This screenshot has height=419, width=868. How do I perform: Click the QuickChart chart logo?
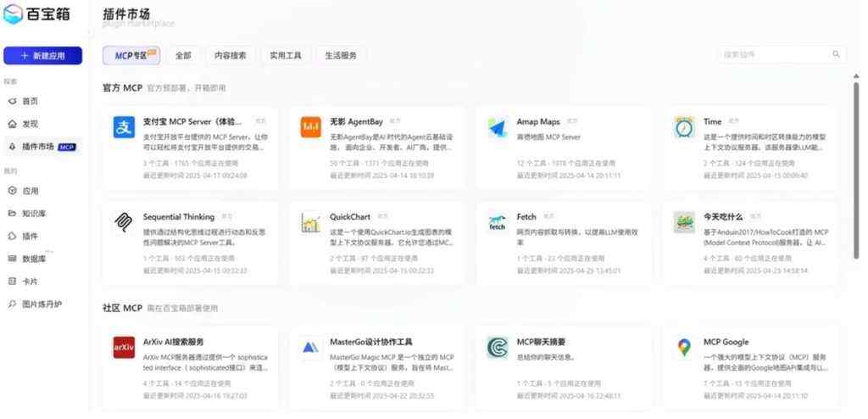[x=311, y=222]
